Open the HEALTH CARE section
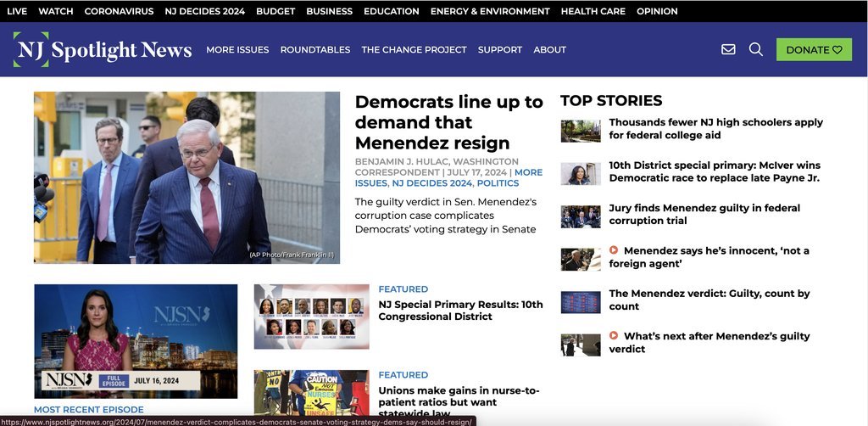This screenshot has width=868, height=426. pyautogui.click(x=593, y=11)
